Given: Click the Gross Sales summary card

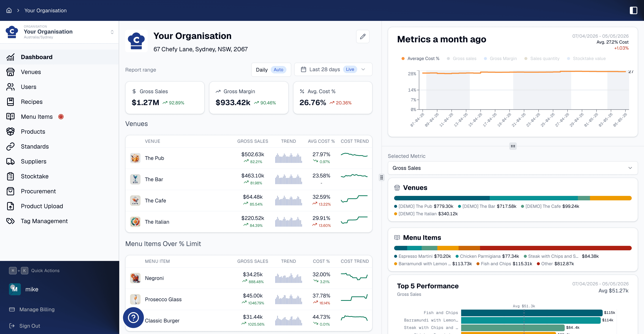Looking at the screenshot, I should (165, 98).
